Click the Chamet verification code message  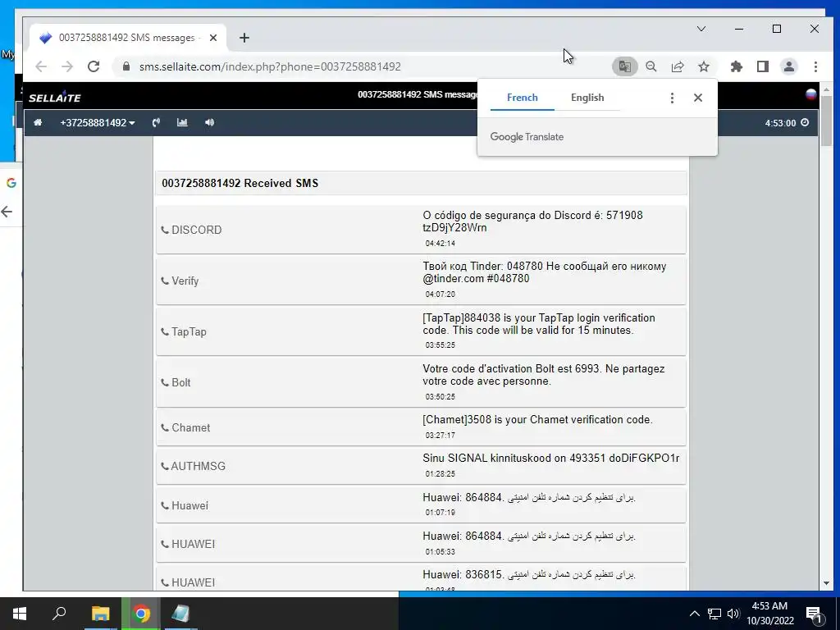[x=537, y=419]
